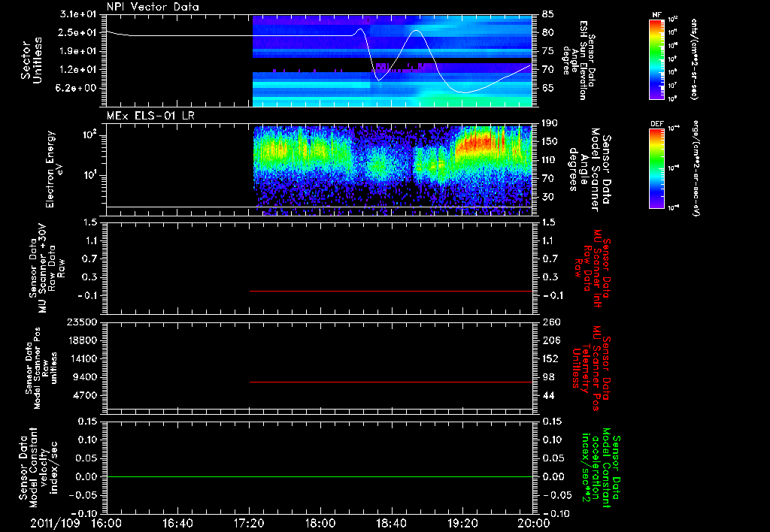Click the 16:40 time tick label
Image resolution: width=770 pixels, height=532 pixels.
(x=177, y=523)
